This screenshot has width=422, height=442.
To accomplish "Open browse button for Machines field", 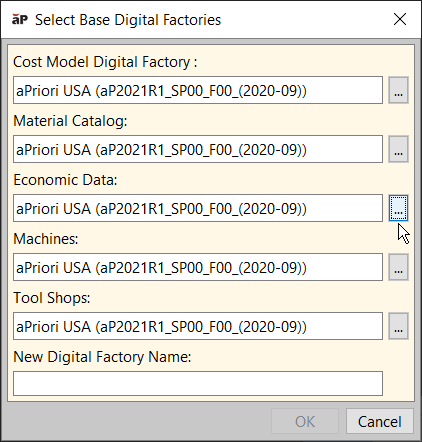I will tap(398, 267).
